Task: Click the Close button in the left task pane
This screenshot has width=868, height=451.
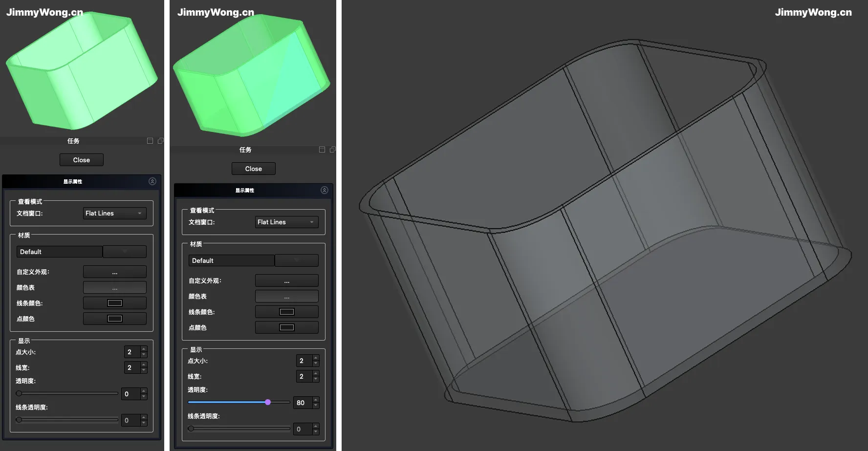Action: [82, 160]
